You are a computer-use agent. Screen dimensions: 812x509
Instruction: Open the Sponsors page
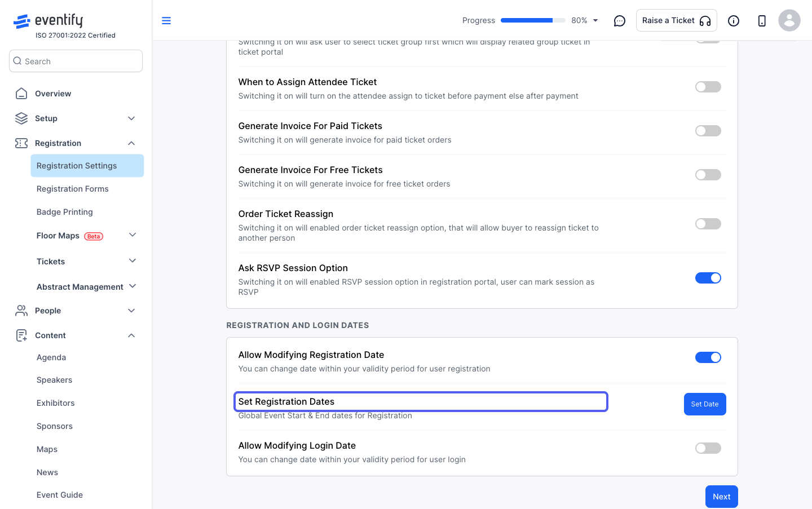pyautogui.click(x=55, y=426)
